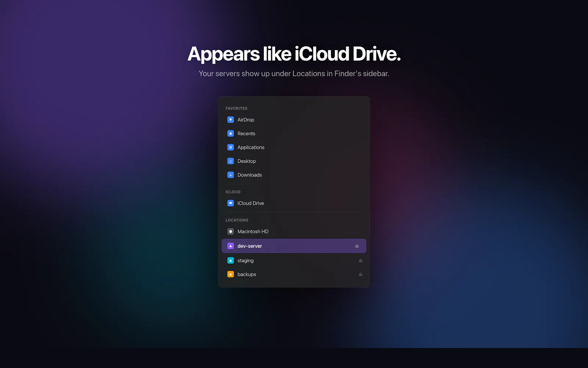Eject the dev-server volume
Image resolution: width=588 pixels, height=368 pixels.
[357, 246]
